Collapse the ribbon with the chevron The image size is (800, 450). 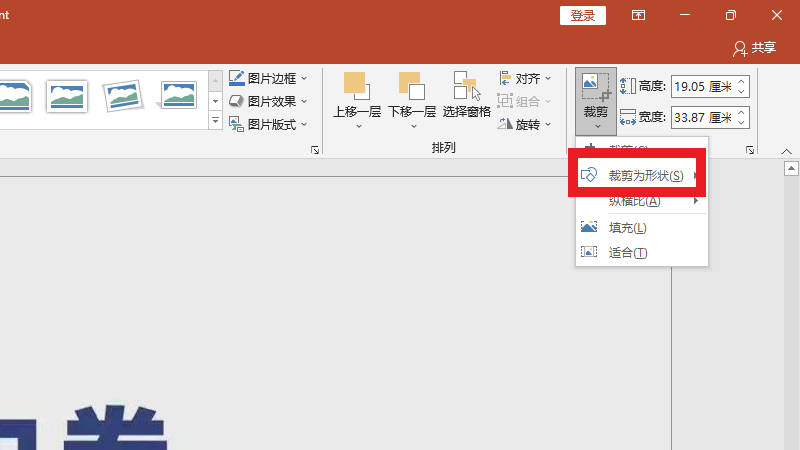pos(787,152)
